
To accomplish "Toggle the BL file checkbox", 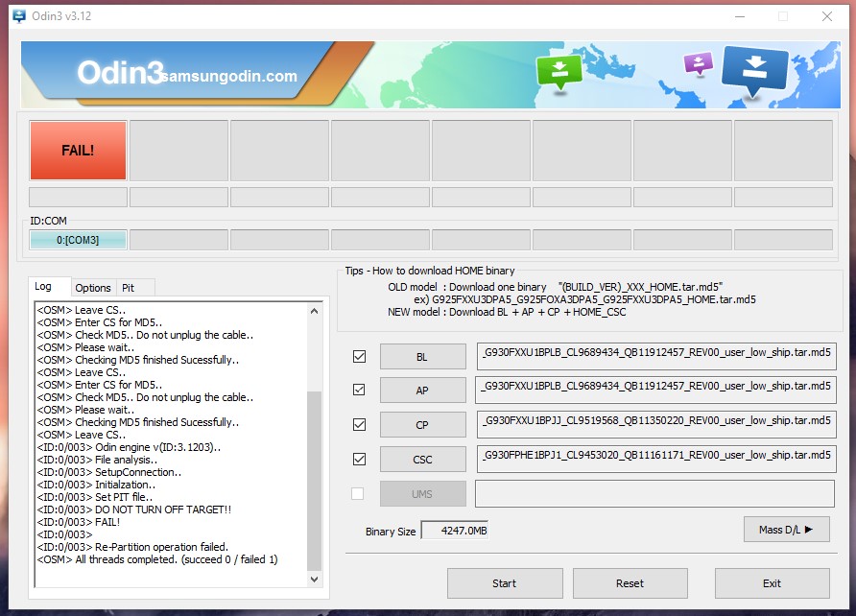I will pos(359,356).
